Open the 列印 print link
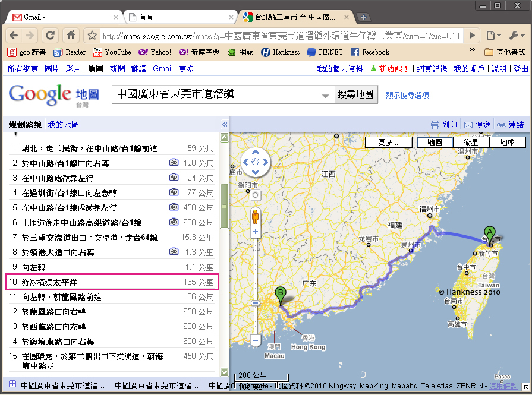Image resolution: width=532 pixels, height=395 pixels. [449, 125]
